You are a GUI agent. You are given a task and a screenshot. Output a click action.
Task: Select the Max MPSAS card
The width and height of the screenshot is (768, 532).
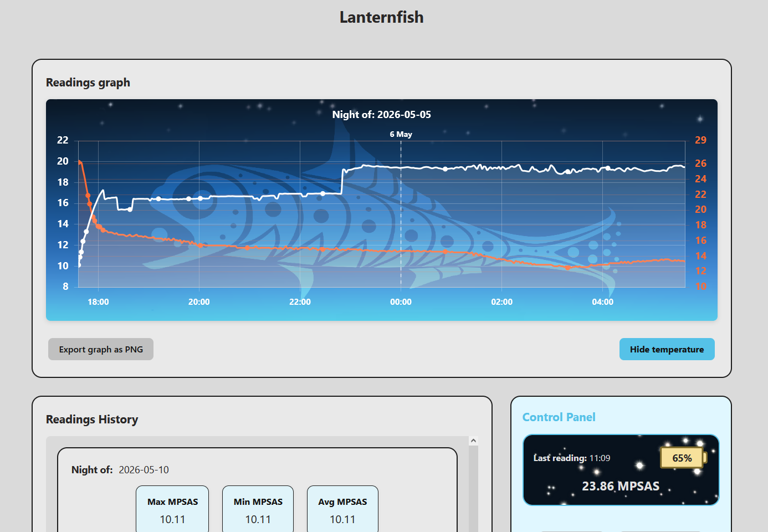(x=172, y=509)
